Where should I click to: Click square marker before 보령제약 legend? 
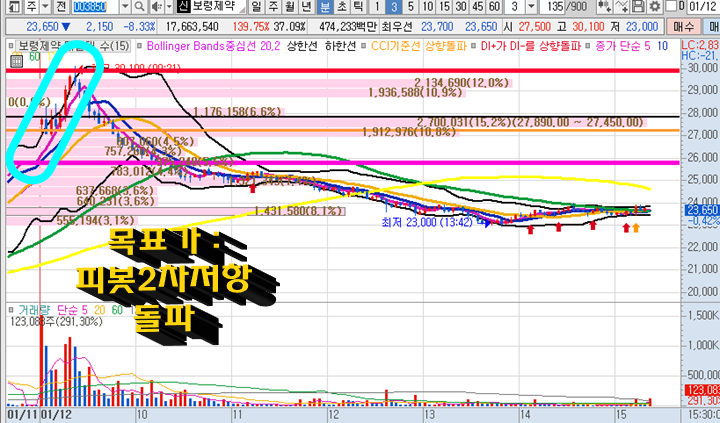point(11,46)
